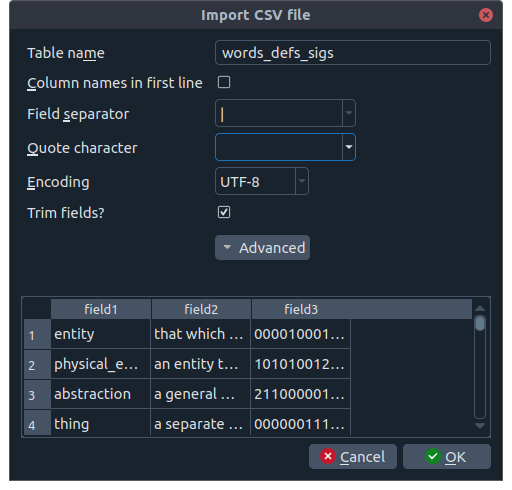The height and width of the screenshot is (490, 512).
Task: Click the 'thing' cell
Action: pyautogui.click(x=101, y=423)
